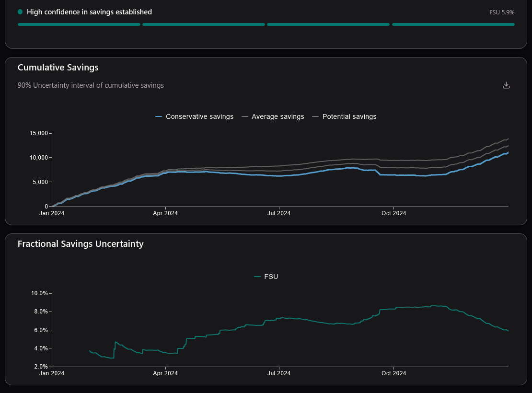Click 'Jan 2024' label on FSU chart

(52, 373)
